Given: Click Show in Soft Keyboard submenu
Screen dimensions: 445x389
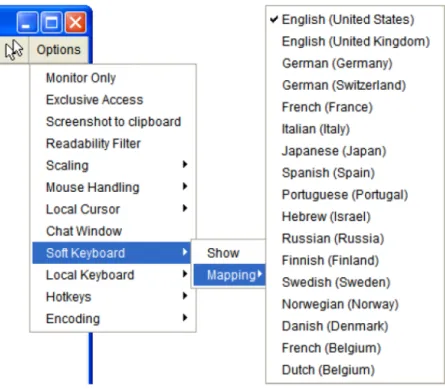Looking at the screenshot, I should click(x=230, y=253).
